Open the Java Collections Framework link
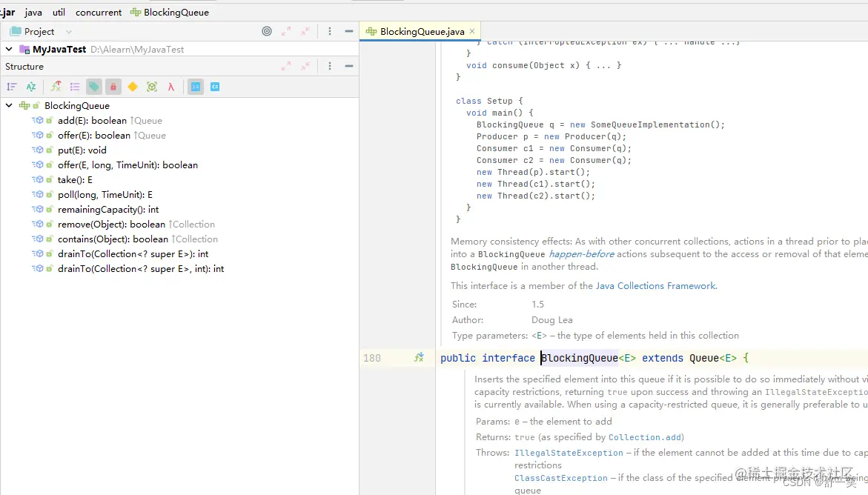 pyautogui.click(x=655, y=286)
